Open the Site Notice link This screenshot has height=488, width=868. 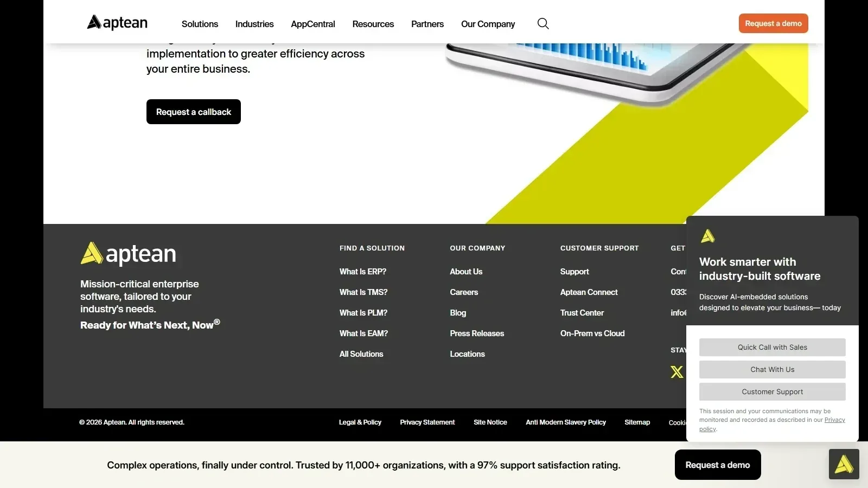[x=490, y=422]
